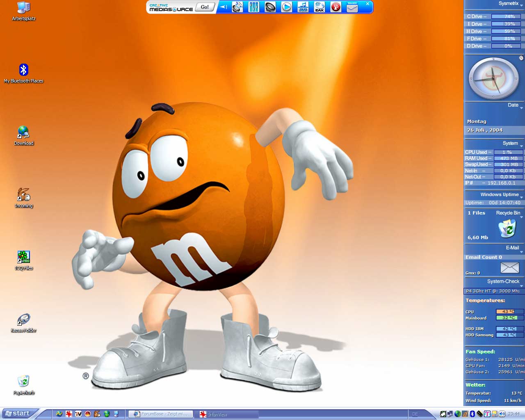The height and width of the screenshot is (420, 525).
Task: Click the IP address 192.168.0.1
Action: [501, 183]
